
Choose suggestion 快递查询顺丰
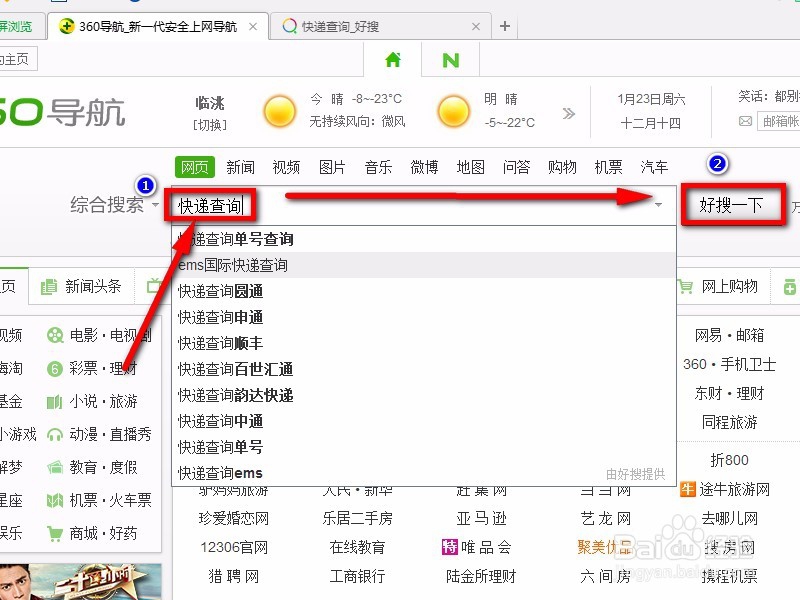[x=424, y=343]
